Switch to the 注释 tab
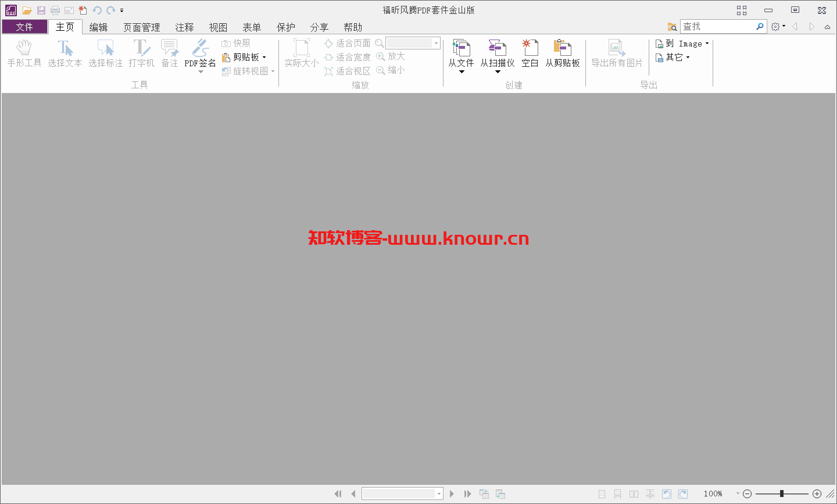This screenshot has width=837, height=504. pyautogui.click(x=185, y=27)
